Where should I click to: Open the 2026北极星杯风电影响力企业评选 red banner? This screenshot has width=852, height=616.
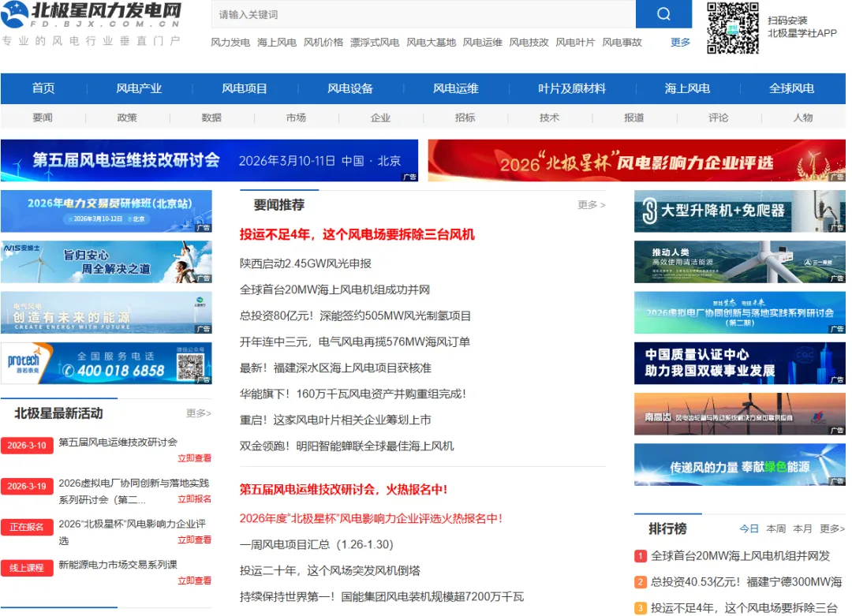637,160
